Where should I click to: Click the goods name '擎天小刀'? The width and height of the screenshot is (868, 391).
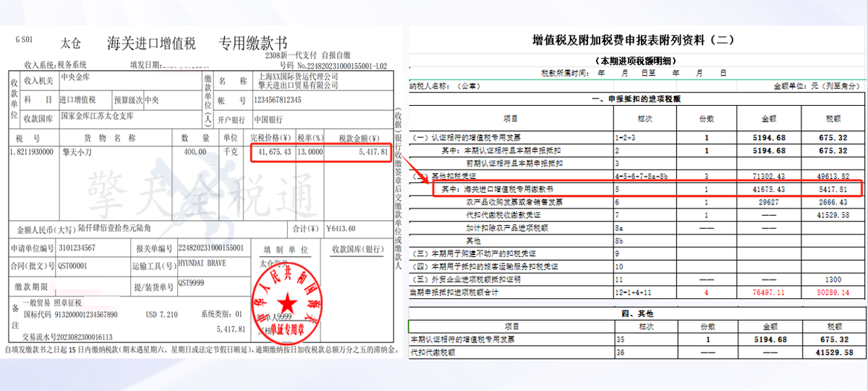tap(76, 153)
